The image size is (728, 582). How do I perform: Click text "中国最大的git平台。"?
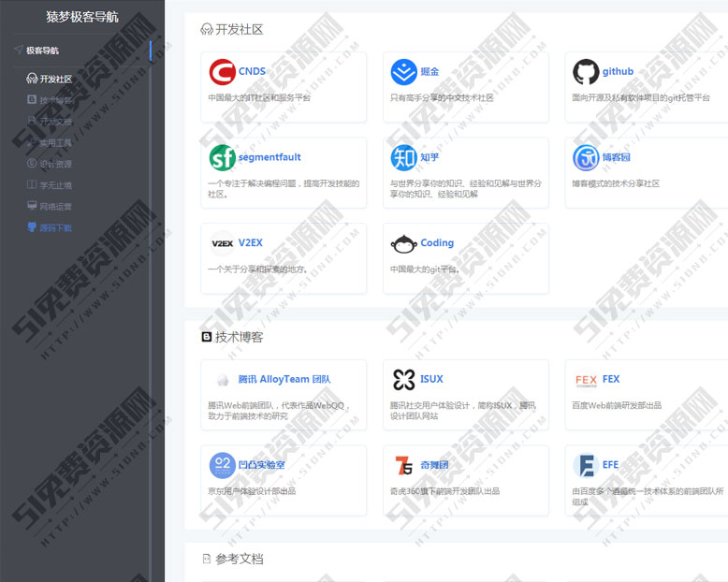coord(425,269)
